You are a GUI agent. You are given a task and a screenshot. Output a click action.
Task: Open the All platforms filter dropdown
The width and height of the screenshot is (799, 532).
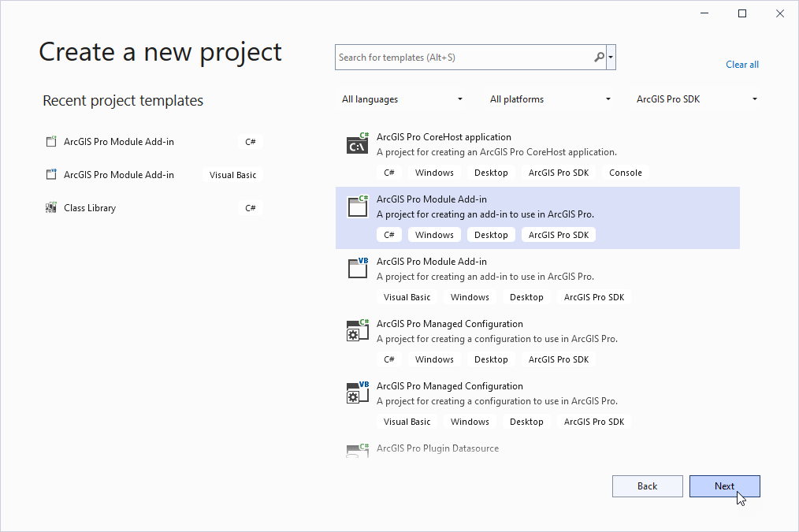click(550, 99)
